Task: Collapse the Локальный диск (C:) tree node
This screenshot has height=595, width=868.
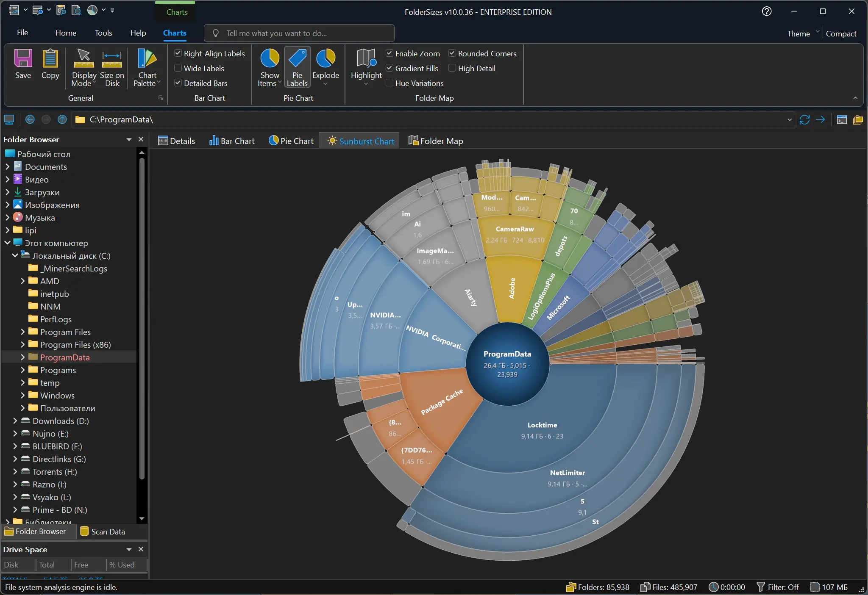Action: click(x=15, y=256)
